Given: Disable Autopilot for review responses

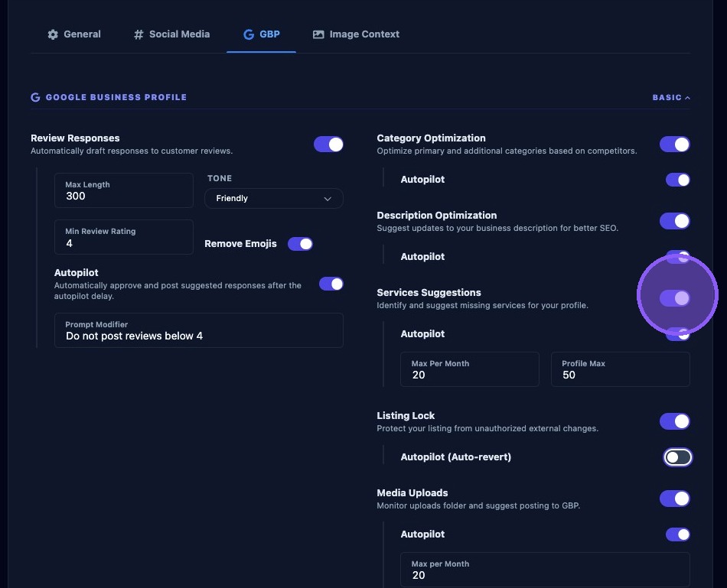Looking at the screenshot, I should (331, 284).
